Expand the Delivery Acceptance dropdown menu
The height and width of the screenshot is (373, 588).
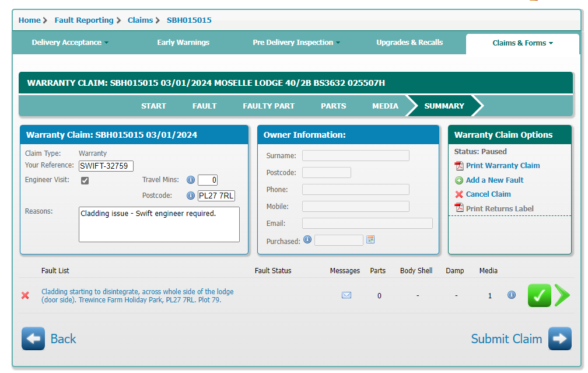[70, 43]
